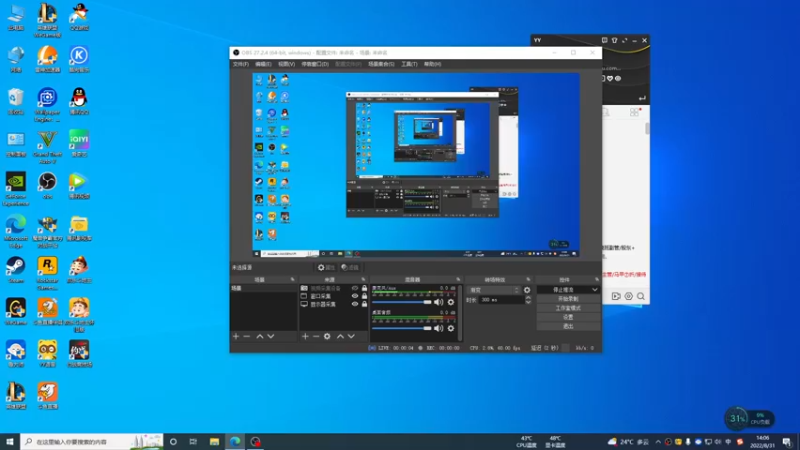Screen dimensions: 800x450
Task: Toggle visibility of the window capture source
Action: point(355,296)
